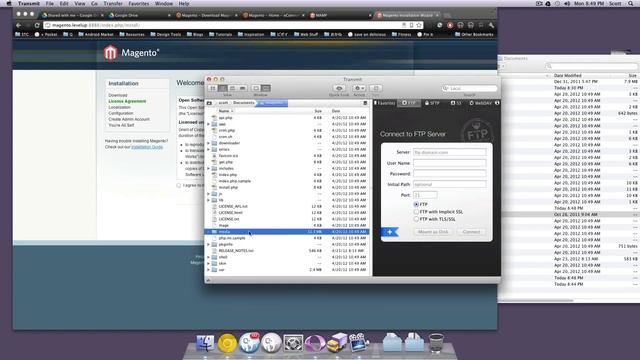The width and height of the screenshot is (640, 360).
Task: Expand the shell folder
Action: point(209,257)
